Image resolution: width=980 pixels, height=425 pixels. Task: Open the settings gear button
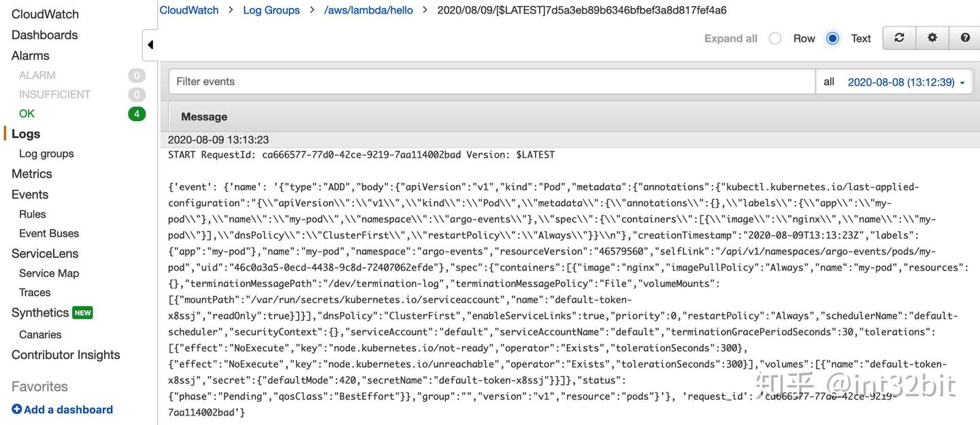point(932,38)
